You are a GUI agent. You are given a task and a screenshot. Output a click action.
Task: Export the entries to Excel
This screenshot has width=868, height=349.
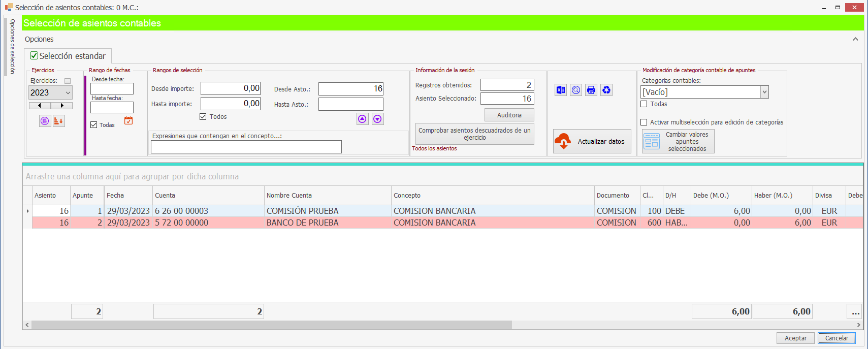560,90
